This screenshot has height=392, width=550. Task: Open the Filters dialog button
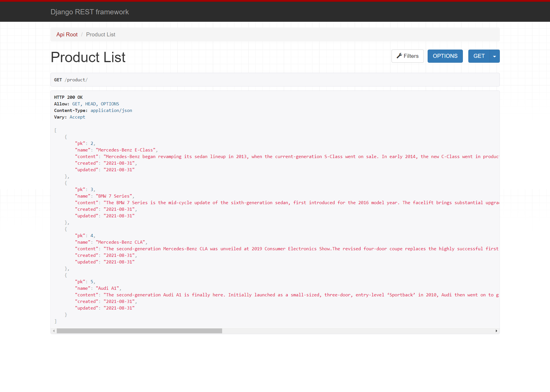[407, 56]
